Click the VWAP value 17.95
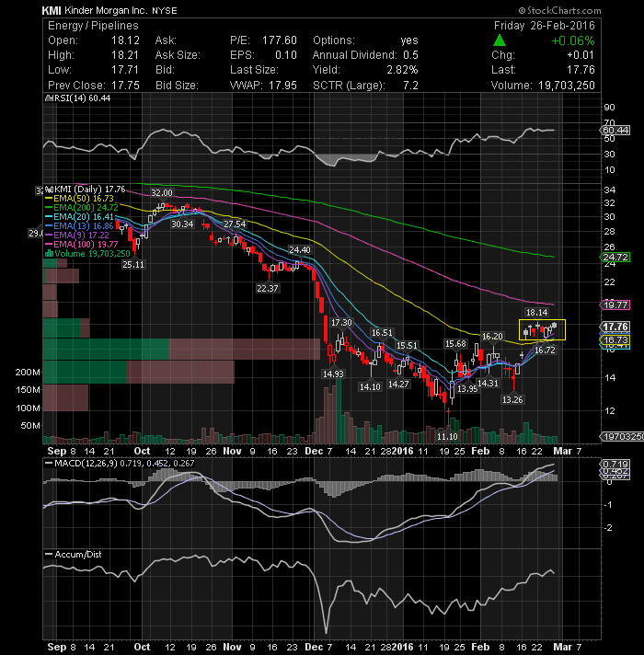Screen dimensions: 644x655 click(x=282, y=86)
